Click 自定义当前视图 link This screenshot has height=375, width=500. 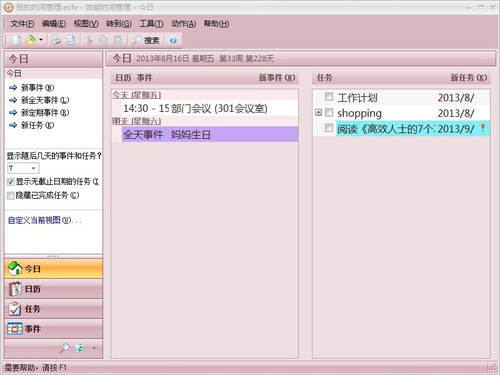44,220
